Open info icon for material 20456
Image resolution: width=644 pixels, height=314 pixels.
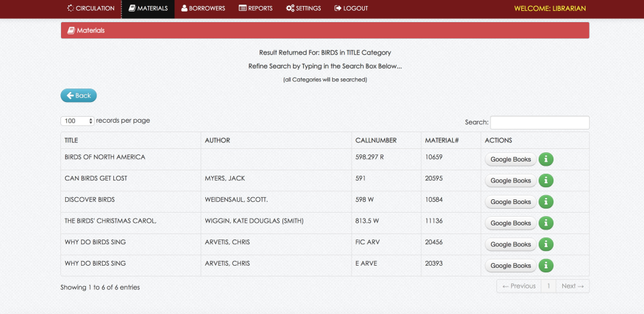click(546, 244)
